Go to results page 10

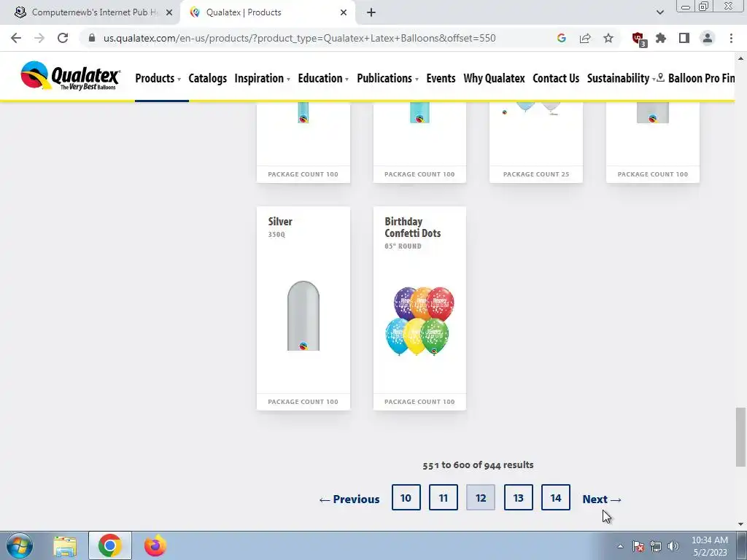(x=406, y=497)
